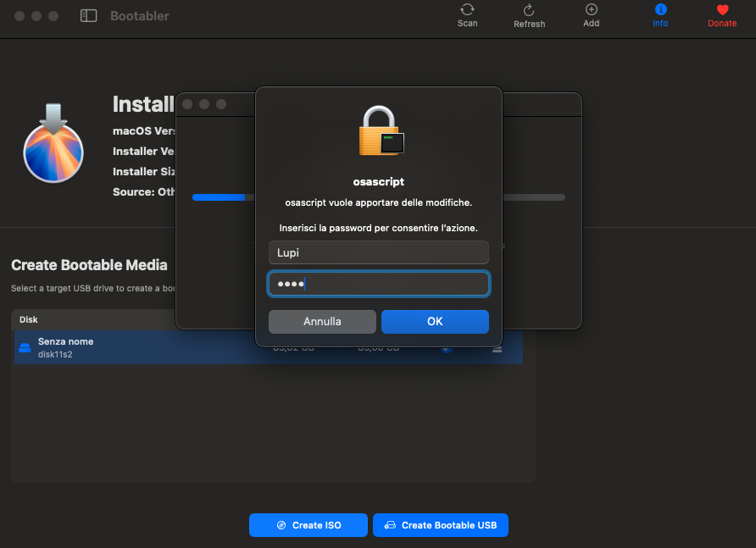
Task: Refresh the list using the Refresh icon
Action: click(529, 16)
